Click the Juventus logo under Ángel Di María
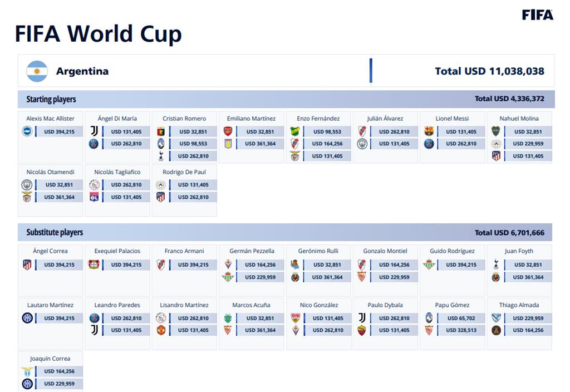Image resolution: width=570 pixels, height=392 pixels. tap(94, 131)
